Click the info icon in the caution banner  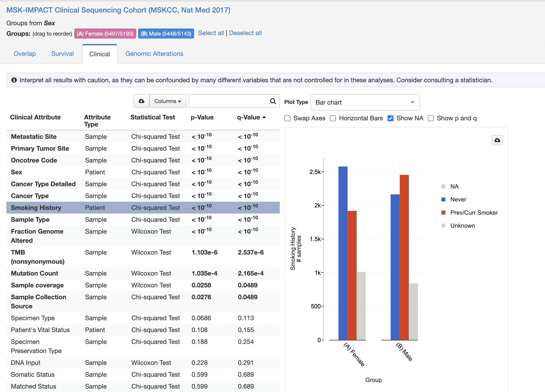tap(14, 80)
